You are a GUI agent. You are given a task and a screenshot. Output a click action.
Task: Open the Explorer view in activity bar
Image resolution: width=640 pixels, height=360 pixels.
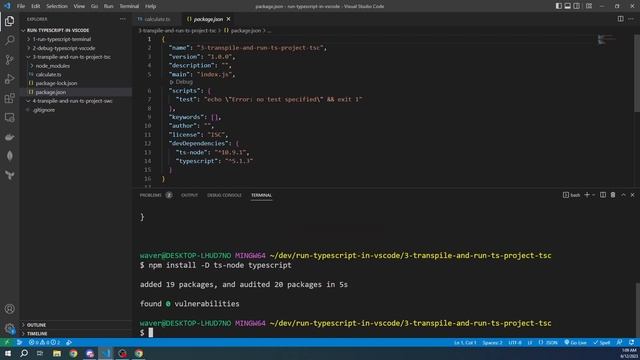tap(9, 21)
